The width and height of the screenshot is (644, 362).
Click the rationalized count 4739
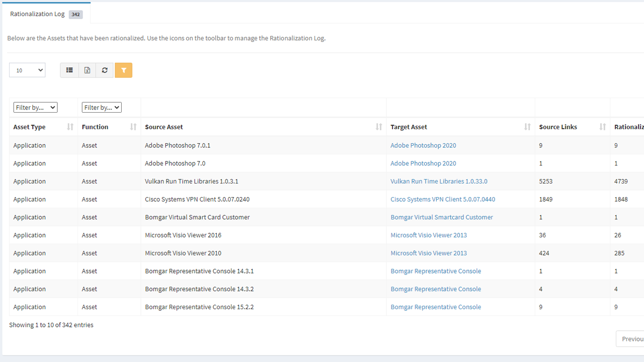(x=621, y=182)
